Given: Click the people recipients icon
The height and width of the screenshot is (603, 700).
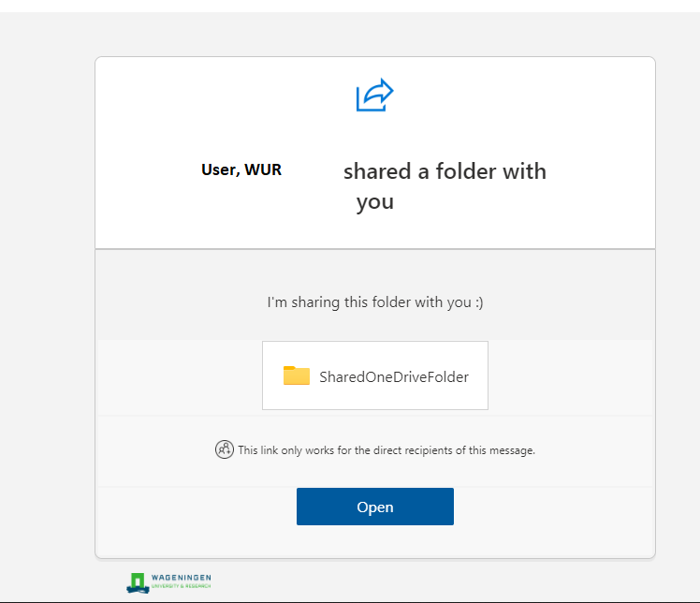Looking at the screenshot, I should coord(224,449).
